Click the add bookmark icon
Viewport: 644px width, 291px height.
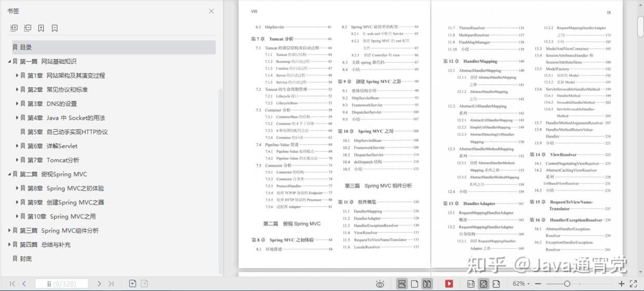(41, 28)
